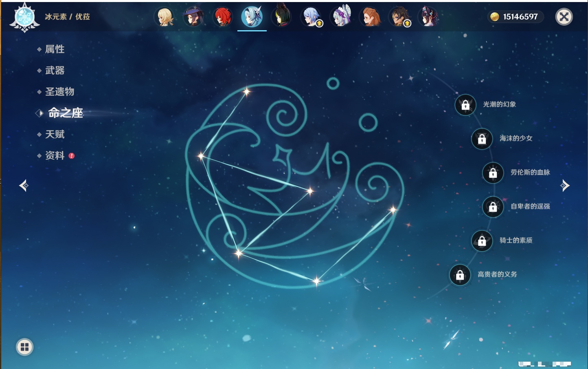
Task: Open the four-square grid button
Action: click(24, 347)
